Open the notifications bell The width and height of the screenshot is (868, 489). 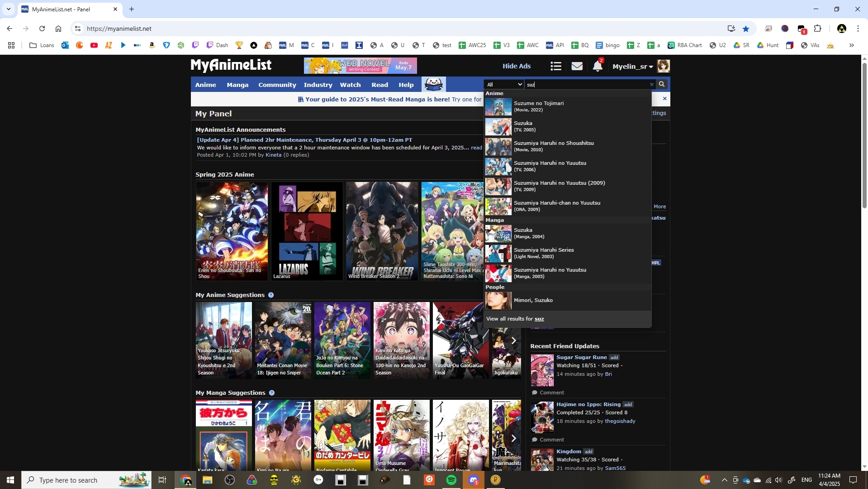pyautogui.click(x=598, y=66)
